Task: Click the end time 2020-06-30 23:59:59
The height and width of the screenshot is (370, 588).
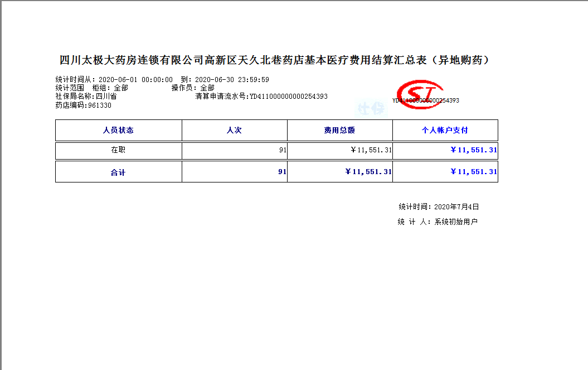Action: 232,80
